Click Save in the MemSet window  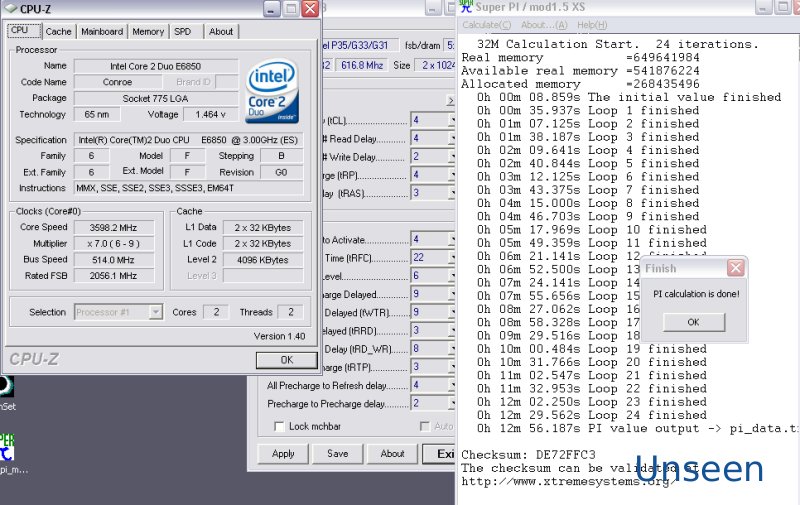click(338, 453)
